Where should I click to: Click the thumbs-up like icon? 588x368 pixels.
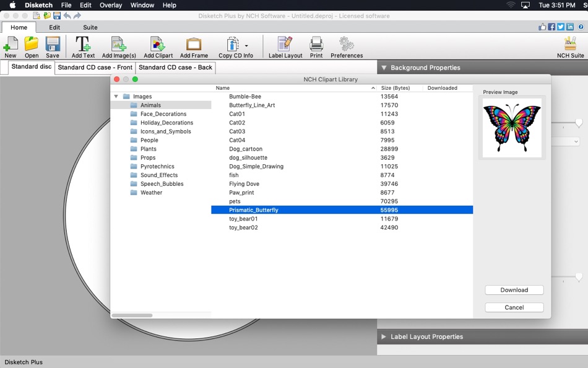pos(542,27)
